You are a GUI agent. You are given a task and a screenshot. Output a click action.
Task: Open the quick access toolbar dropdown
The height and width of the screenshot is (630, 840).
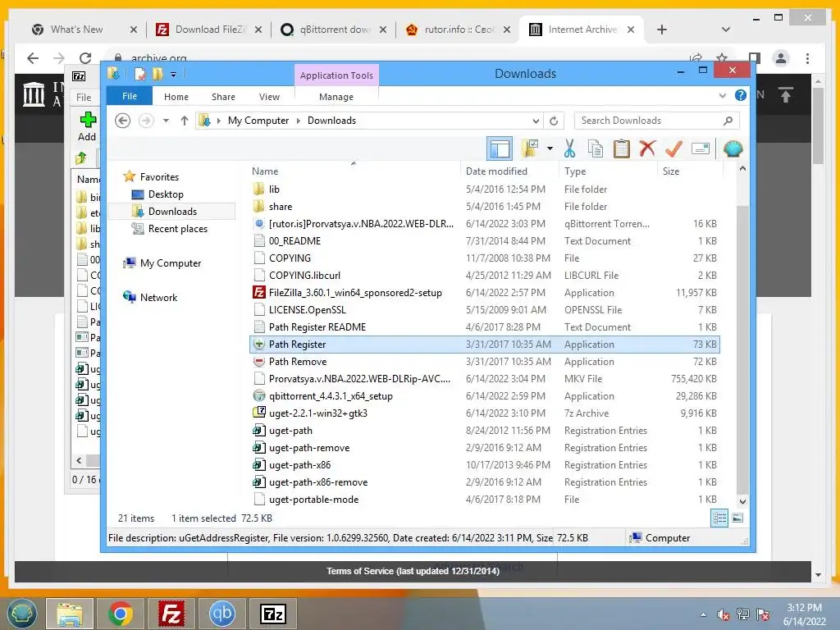click(174, 75)
